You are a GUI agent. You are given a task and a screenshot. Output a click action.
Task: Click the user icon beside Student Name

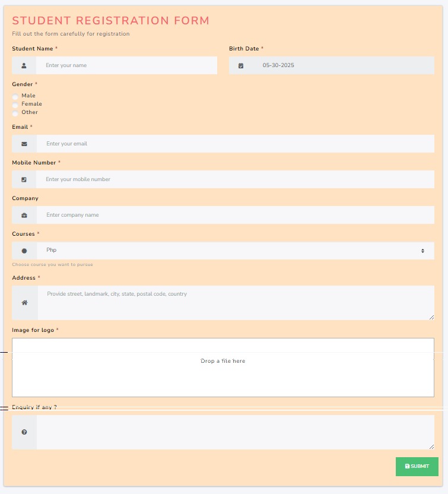coord(24,65)
